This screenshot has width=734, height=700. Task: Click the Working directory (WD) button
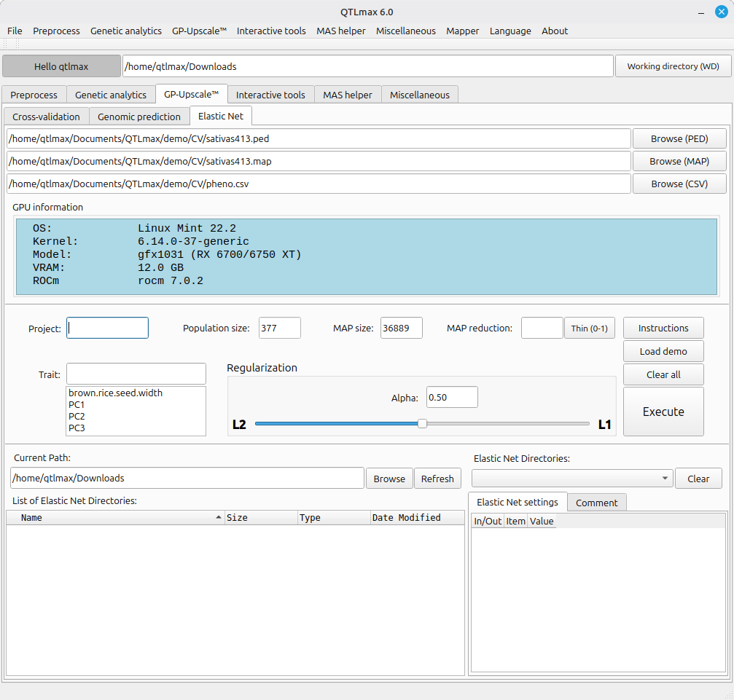coord(673,66)
